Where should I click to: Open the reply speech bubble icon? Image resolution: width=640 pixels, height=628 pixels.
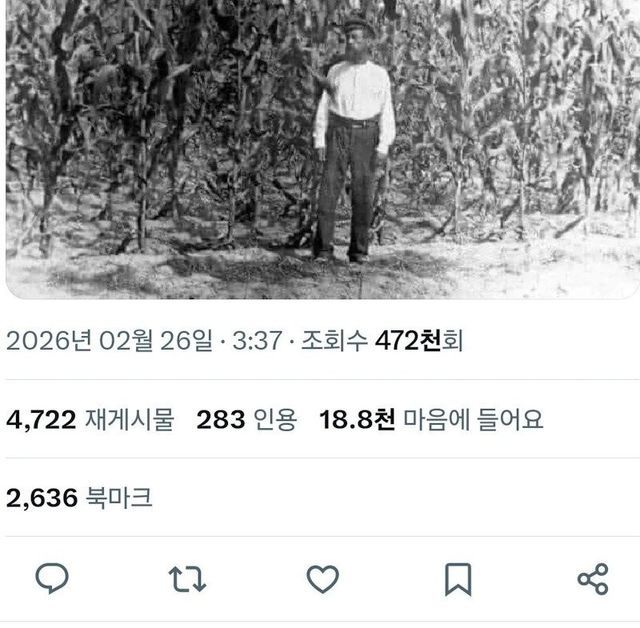pyautogui.click(x=52, y=578)
